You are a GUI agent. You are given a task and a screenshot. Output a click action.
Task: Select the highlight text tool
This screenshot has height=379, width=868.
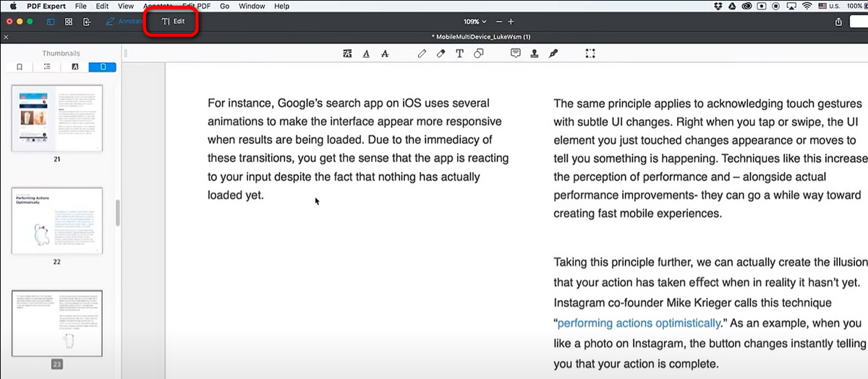(348, 54)
